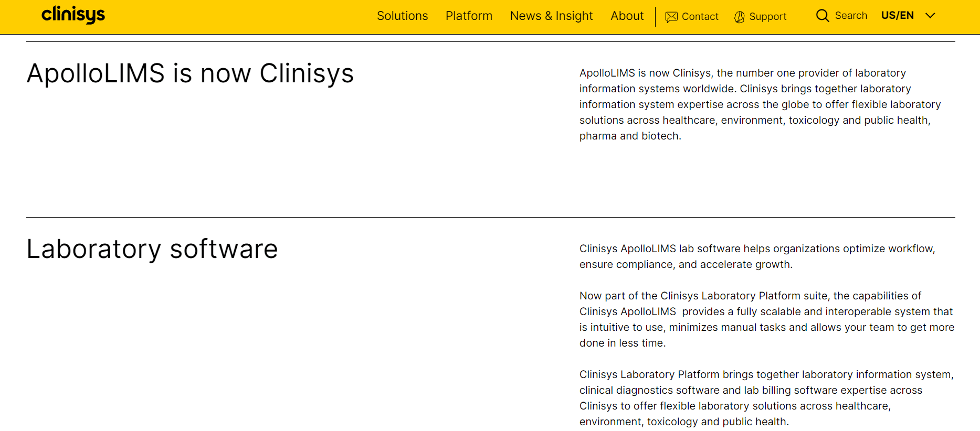Click the Search label in header
The image size is (980, 431).
[851, 16]
